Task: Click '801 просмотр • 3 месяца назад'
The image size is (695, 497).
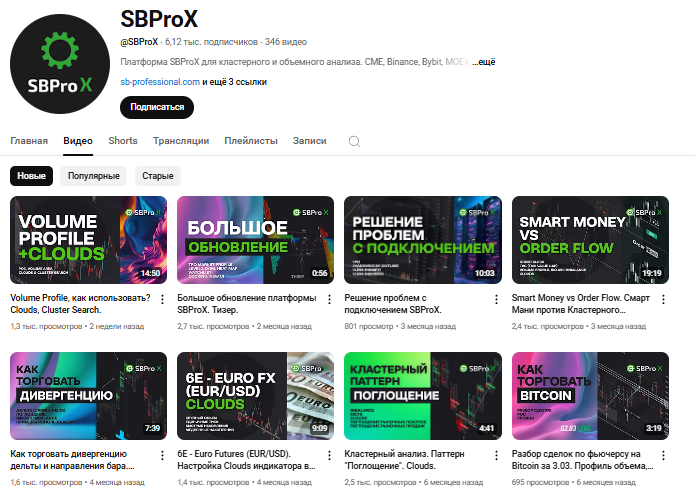Action: tap(400, 326)
